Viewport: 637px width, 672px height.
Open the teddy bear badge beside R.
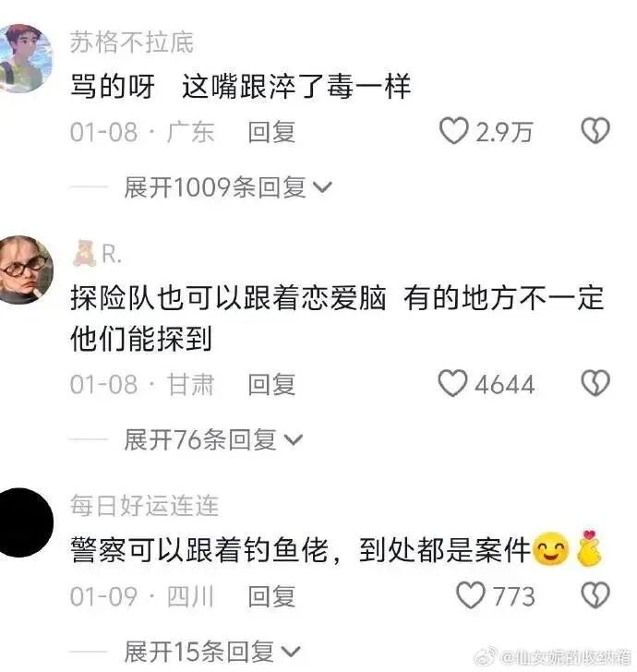pyautogui.click(x=84, y=254)
